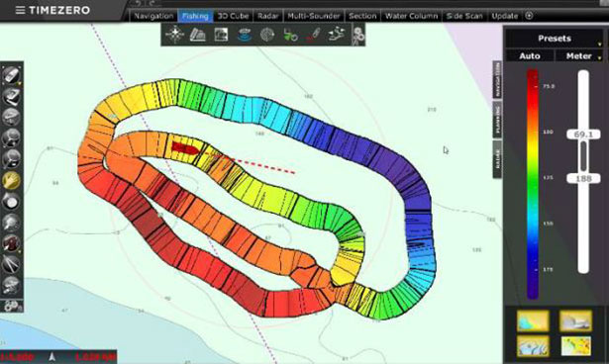The image size is (609, 364).
Task: Select the divider compass measuring tool
Action: [x=11, y=264]
